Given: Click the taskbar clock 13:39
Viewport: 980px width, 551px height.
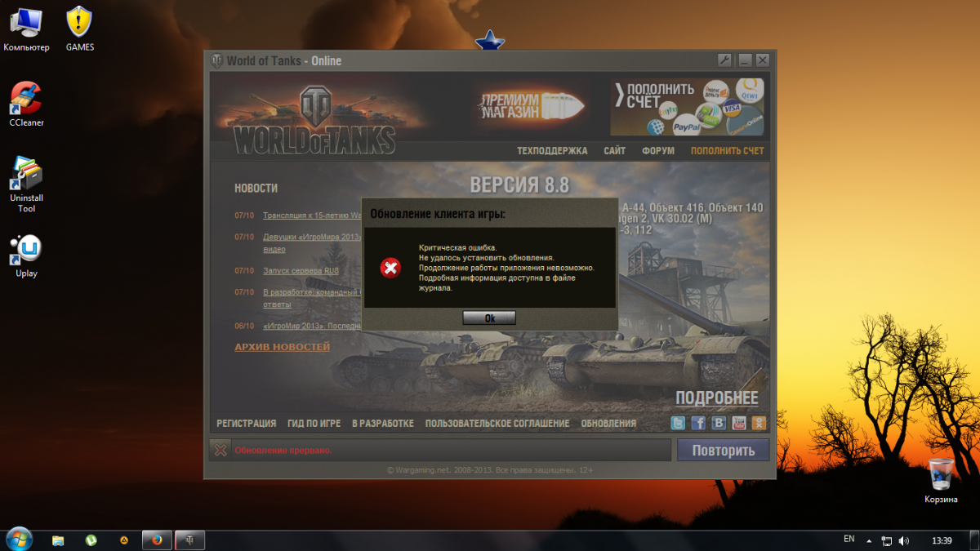Looking at the screenshot, I should tap(942, 540).
